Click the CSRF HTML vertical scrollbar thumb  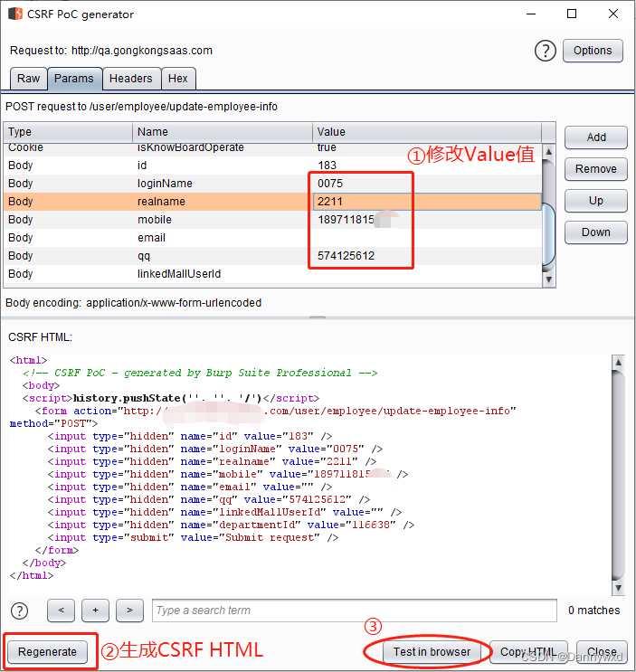618,475
